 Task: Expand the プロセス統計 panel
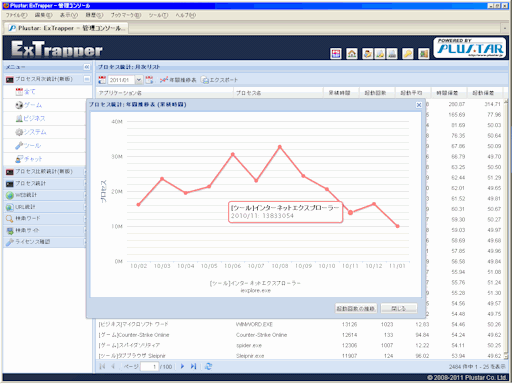44,183
